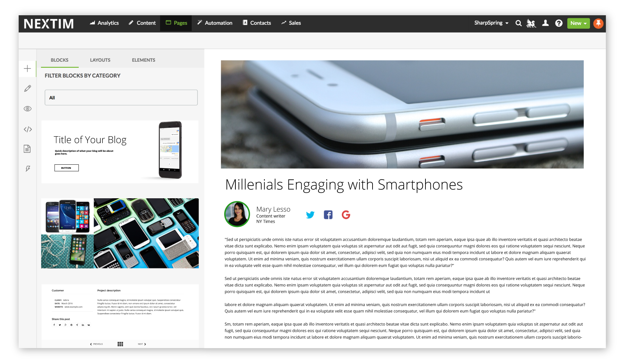Click the help question mark icon
The image size is (627, 364).
point(559,23)
